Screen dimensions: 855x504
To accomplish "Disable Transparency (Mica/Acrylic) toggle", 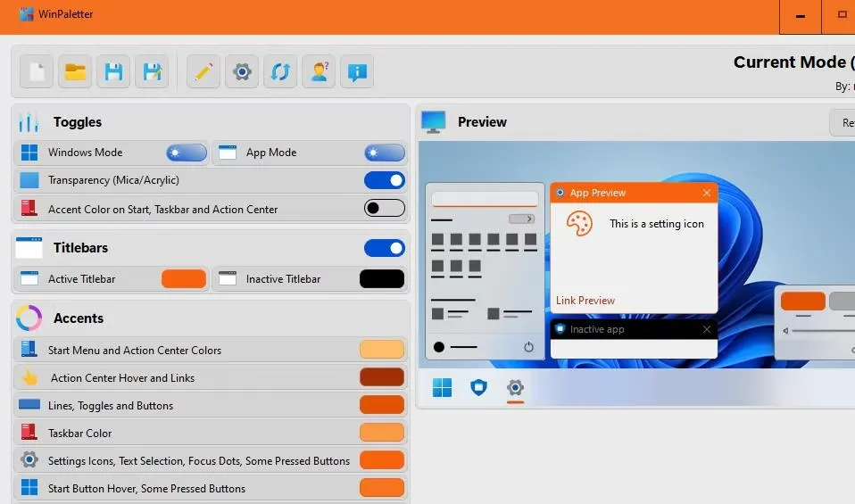I will (385, 180).
